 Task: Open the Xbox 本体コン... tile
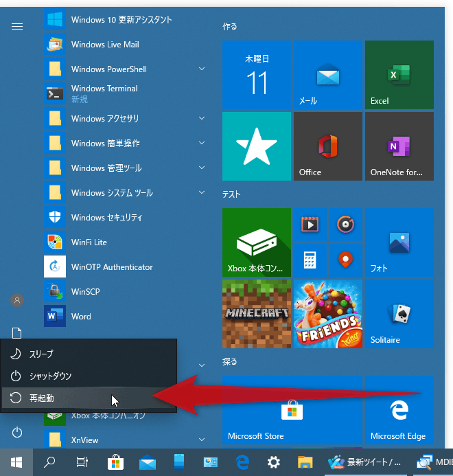257,242
